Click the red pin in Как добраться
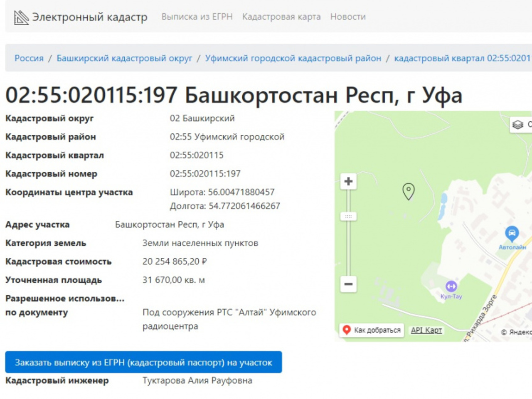The image size is (532, 399). click(x=346, y=330)
